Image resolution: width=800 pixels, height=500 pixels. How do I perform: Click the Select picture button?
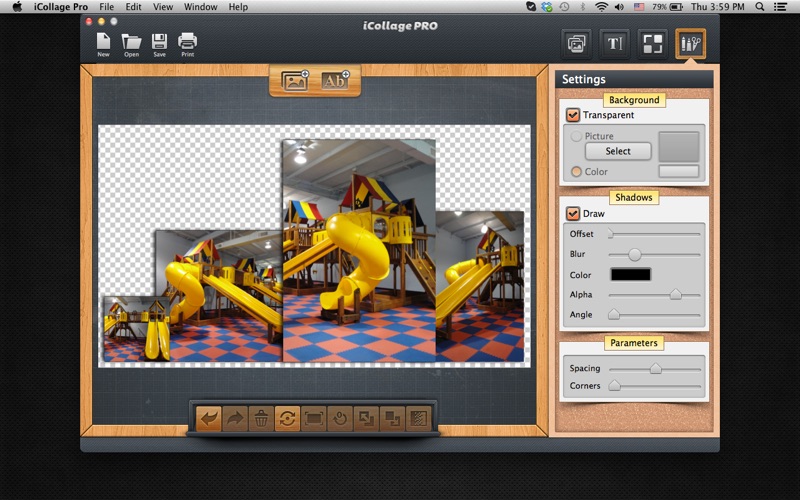click(618, 151)
